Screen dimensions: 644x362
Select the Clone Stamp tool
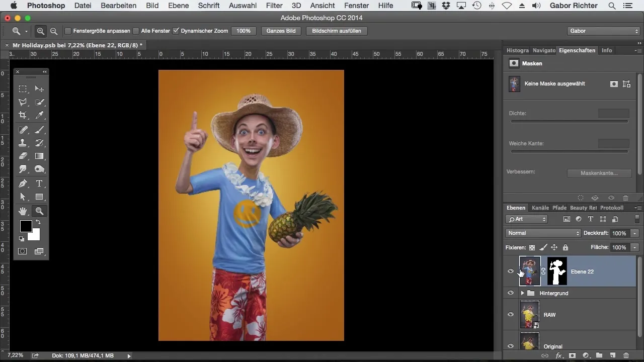pos(23,143)
